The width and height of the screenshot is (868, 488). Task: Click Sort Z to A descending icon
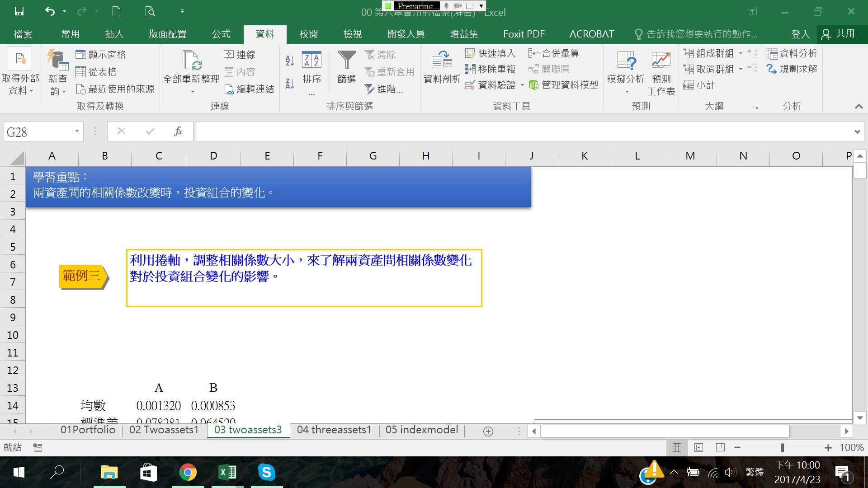[x=290, y=83]
